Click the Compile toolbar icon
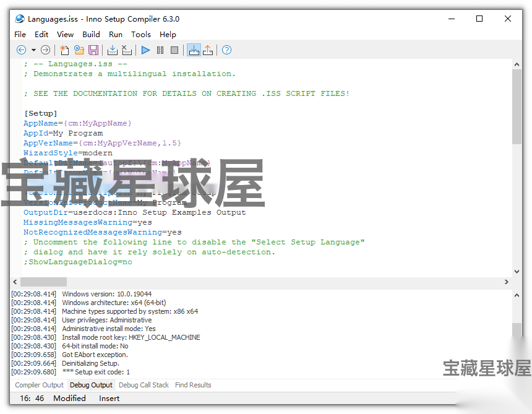532x414 pixels. coord(113,50)
